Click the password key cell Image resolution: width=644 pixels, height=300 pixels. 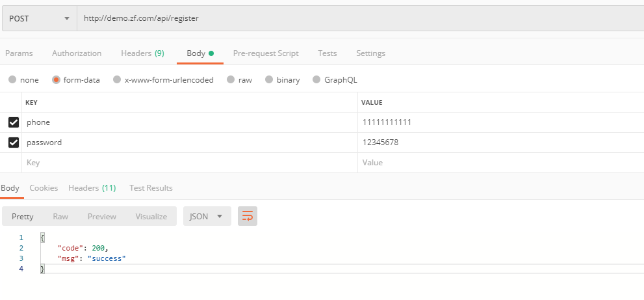coord(190,143)
